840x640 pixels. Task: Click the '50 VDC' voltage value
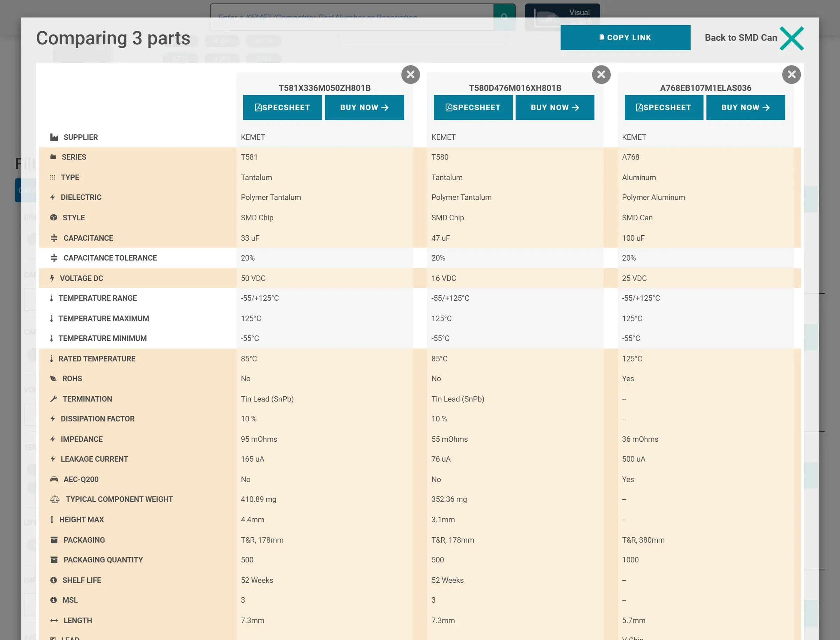click(253, 278)
